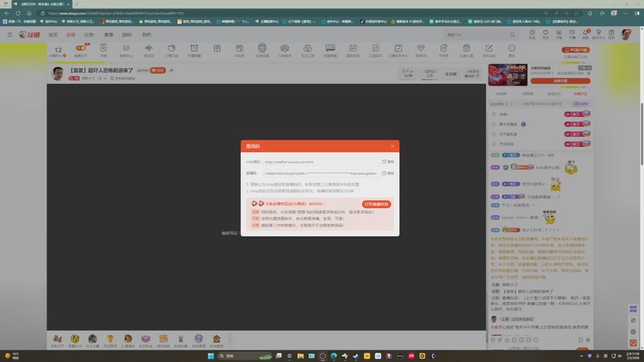Click the 直播码 stream code field
The height and width of the screenshot is (362, 644).
pyautogui.click(x=321, y=173)
